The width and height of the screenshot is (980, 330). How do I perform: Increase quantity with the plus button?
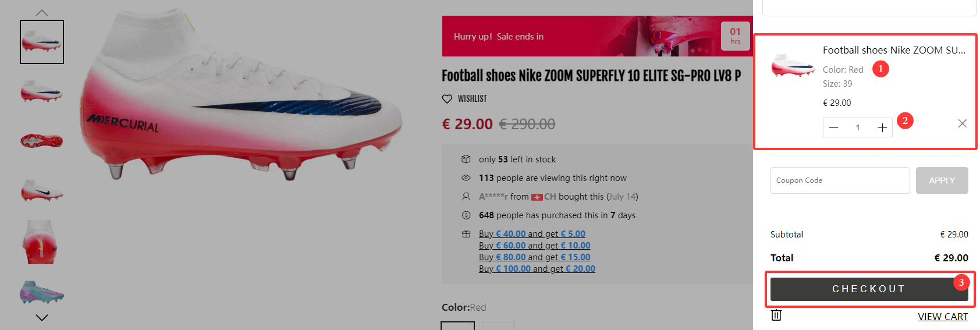click(882, 128)
